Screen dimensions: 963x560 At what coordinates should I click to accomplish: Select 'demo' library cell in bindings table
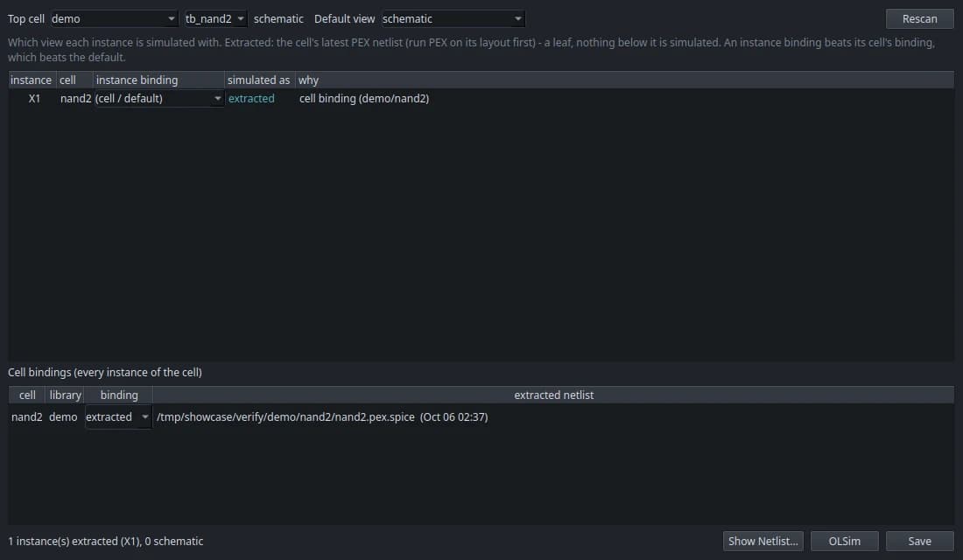(x=63, y=416)
